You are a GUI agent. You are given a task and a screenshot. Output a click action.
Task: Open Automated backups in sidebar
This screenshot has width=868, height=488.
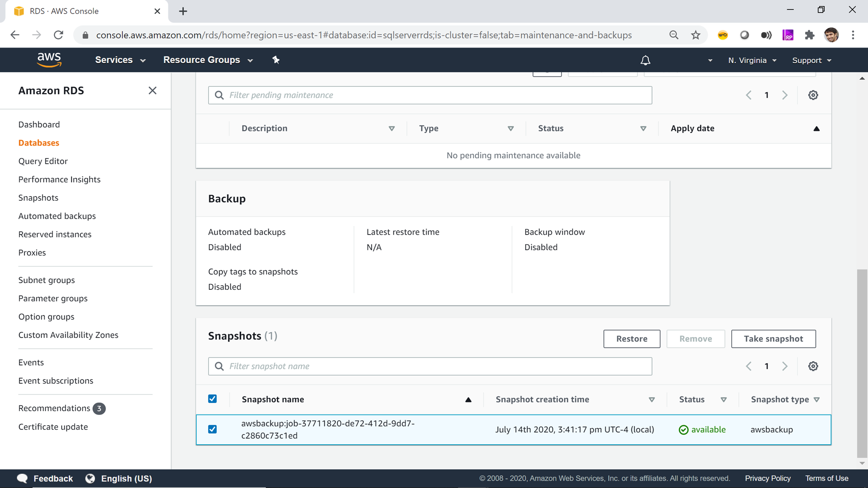coord(57,216)
